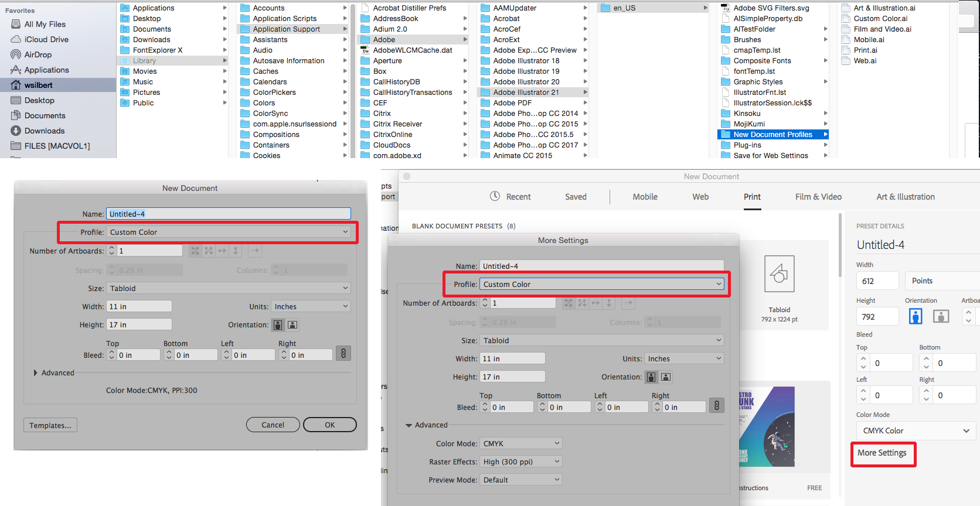Toggle bleed link icon in New Document dialog

point(343,354)
